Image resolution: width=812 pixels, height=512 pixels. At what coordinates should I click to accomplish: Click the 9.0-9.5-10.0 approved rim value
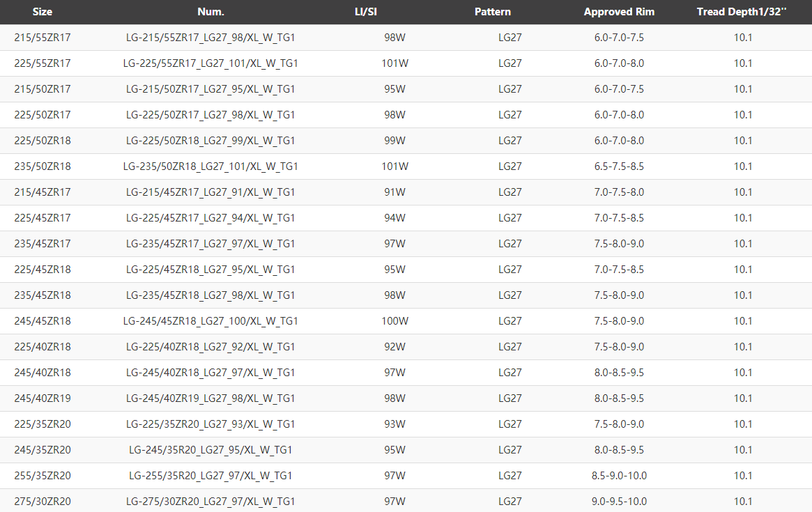[619, 502]
